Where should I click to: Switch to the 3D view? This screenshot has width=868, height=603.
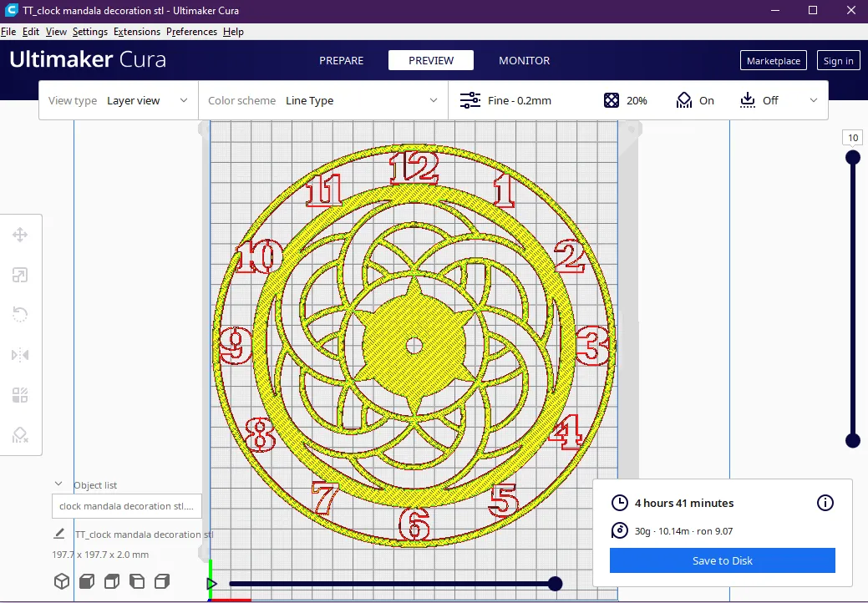tap(62, 580)
